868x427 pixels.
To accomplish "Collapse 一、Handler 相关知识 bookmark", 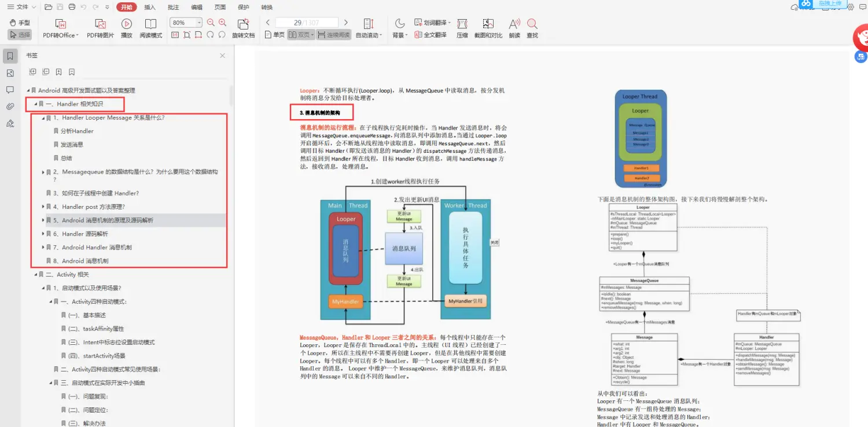I will pos(35,104).
